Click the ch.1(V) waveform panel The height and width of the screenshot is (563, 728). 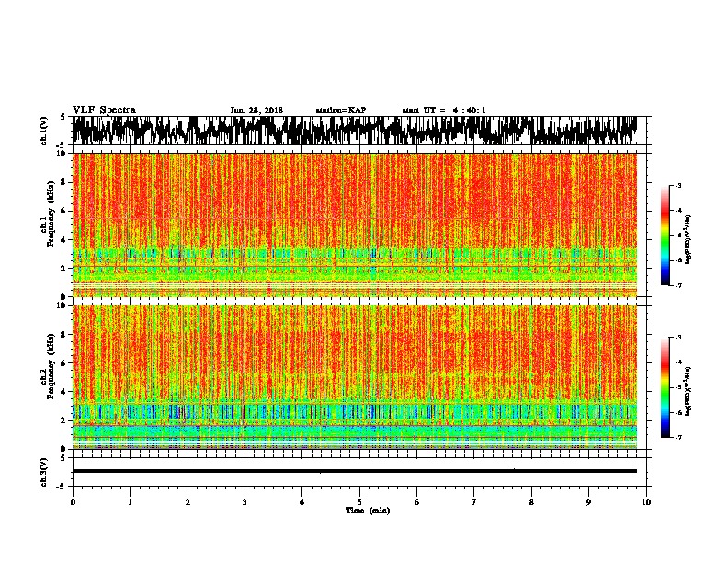pyautogui.click(x=358, y=131)
